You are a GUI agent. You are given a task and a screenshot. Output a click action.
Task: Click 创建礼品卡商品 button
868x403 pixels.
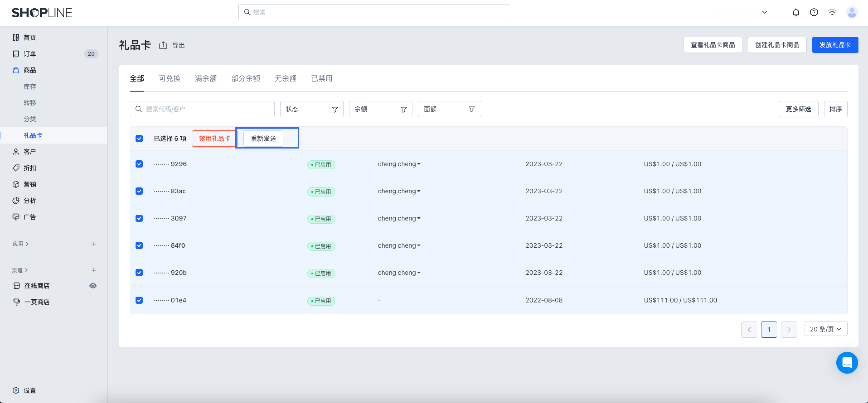tap(777, 45)
